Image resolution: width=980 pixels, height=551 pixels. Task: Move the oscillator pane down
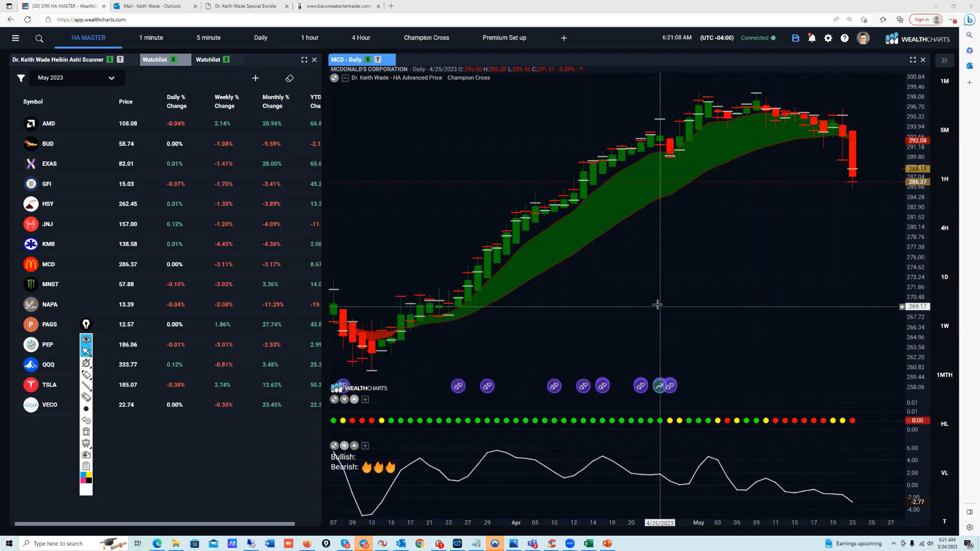[x=345, y=445]
